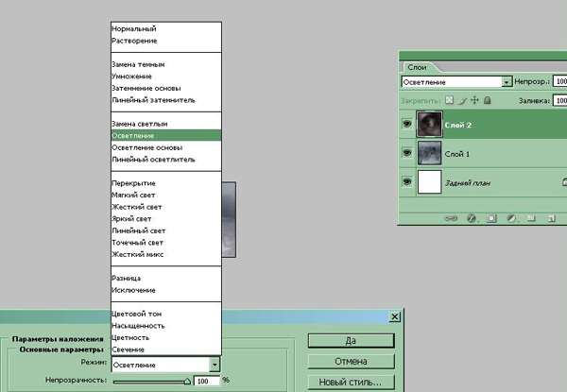Choose Осветление основы mode
This screenshot has height=392, width=567.
coord(166,147)
